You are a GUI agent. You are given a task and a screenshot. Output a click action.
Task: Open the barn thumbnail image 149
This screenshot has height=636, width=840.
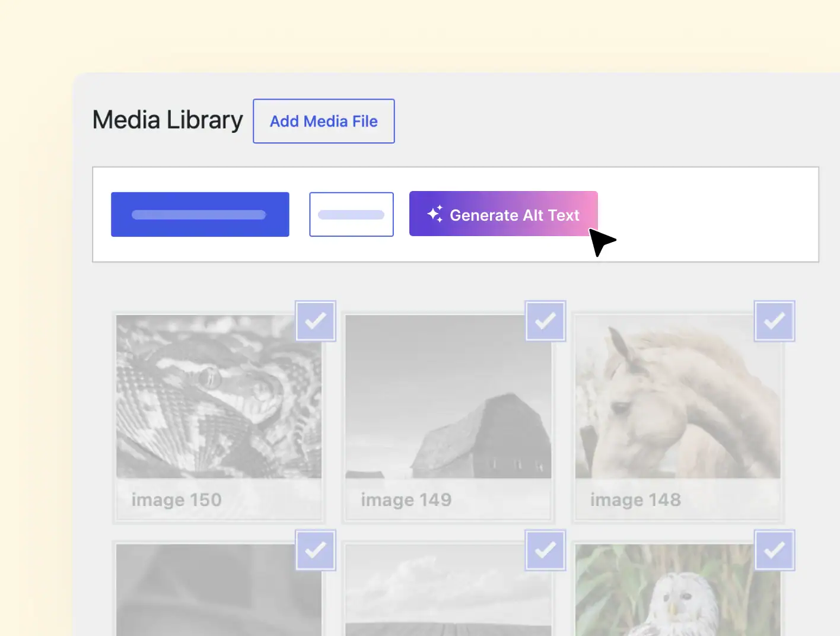448,396
